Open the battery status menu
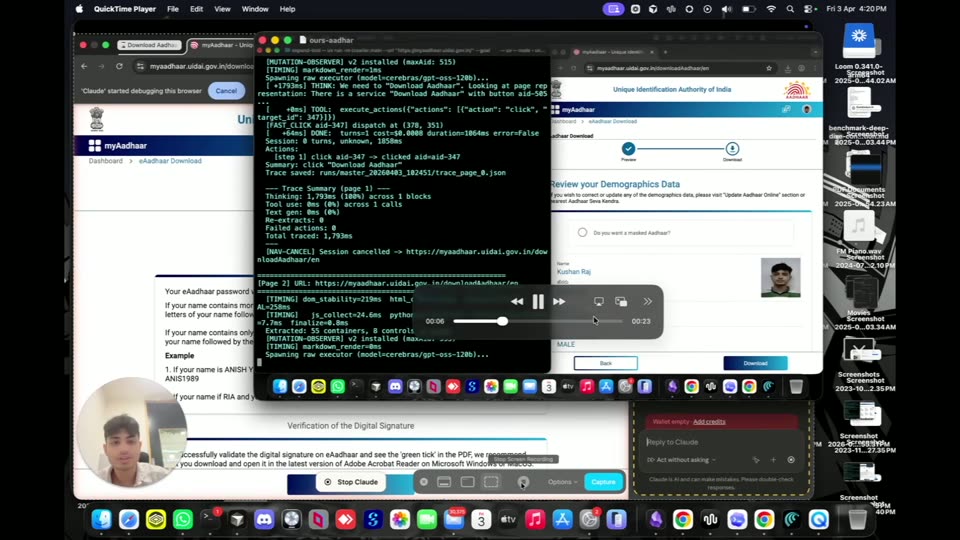This screenshot has width=960, height=540. (748, 9)
